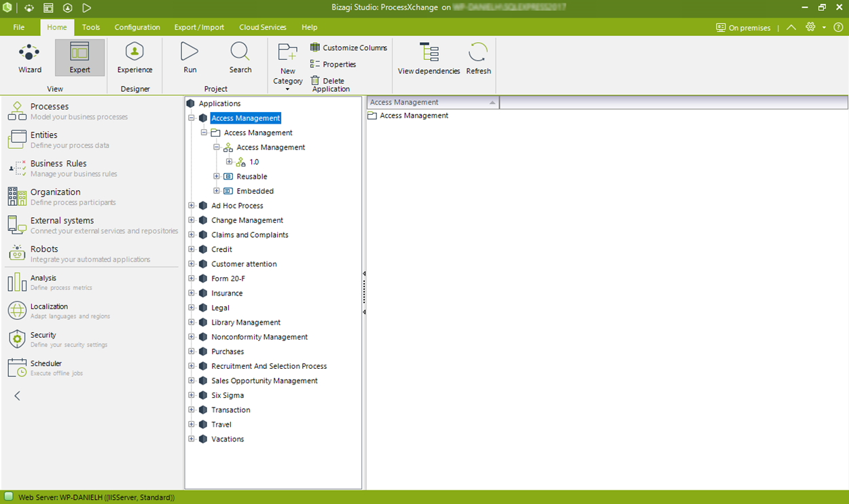This screenshot has height=504, width=849.
Task: Select Library Management application
Action: (x=245, y=323)
